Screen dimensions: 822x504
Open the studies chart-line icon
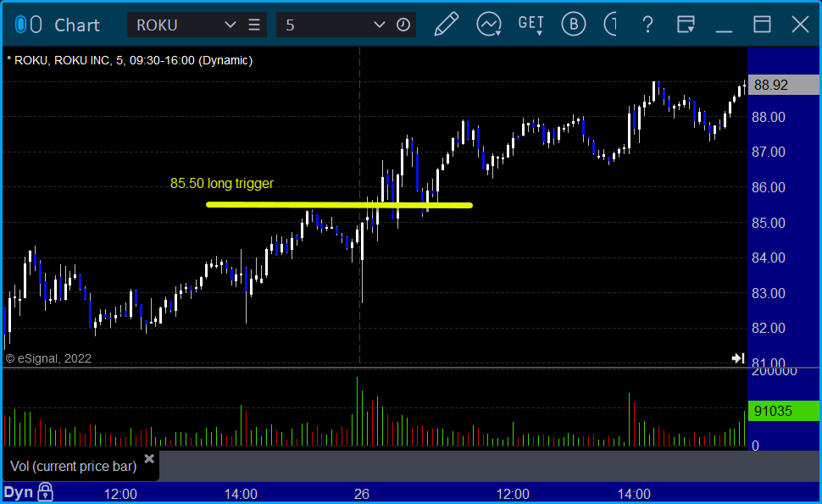coord(489,24)
